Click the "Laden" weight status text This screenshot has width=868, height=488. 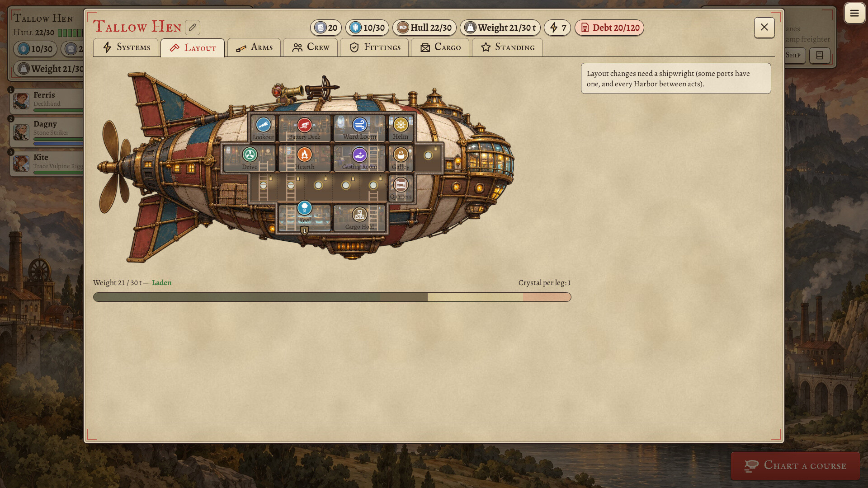pos(161,283)
